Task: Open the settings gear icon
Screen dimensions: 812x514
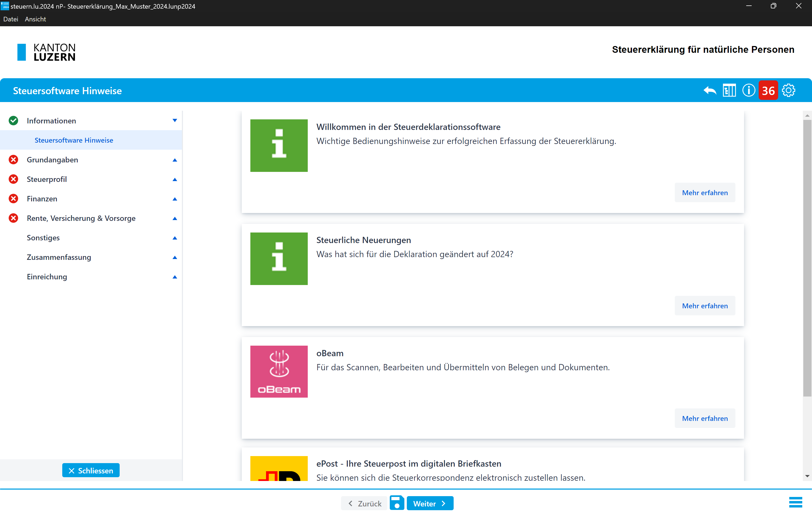Action: coord(788,90)
